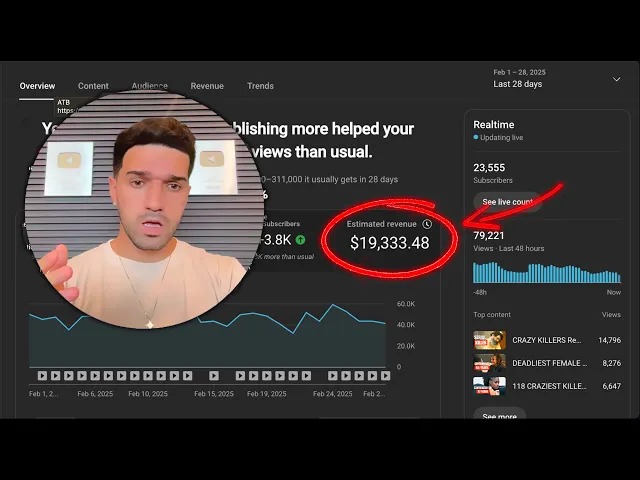Open the CRAZY KILLERS video thumbnail
This screenshot has width=640, height=480.
pos(489,340)
